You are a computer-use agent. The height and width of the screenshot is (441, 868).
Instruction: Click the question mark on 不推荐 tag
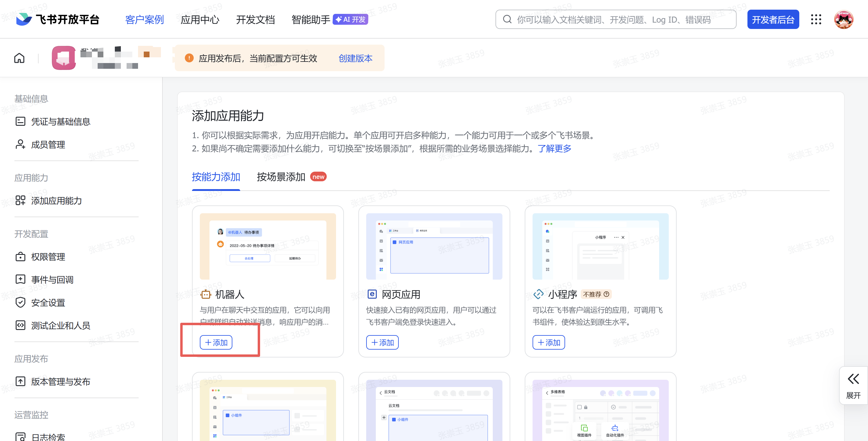(x=606, y=294)
